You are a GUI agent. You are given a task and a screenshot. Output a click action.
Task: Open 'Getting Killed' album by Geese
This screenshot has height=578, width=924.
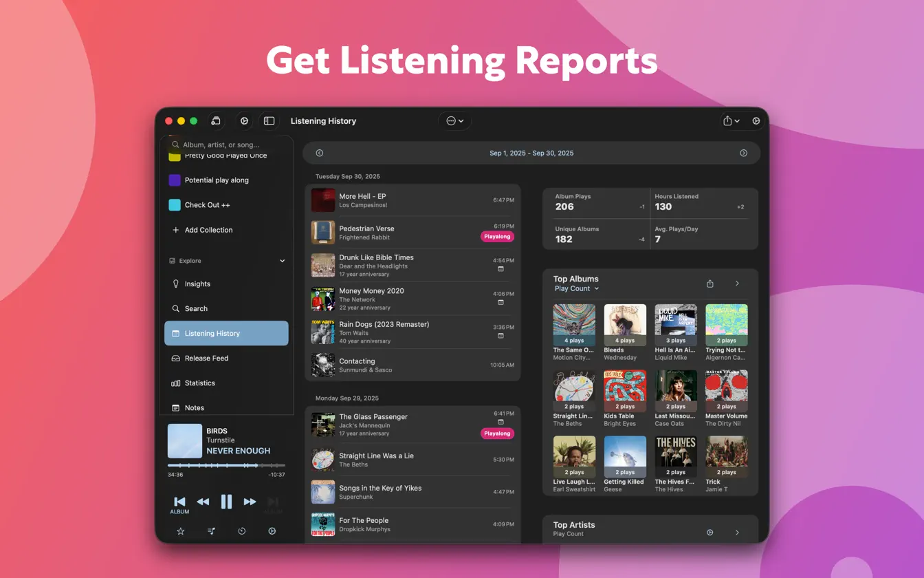click(x=625, y=464)
